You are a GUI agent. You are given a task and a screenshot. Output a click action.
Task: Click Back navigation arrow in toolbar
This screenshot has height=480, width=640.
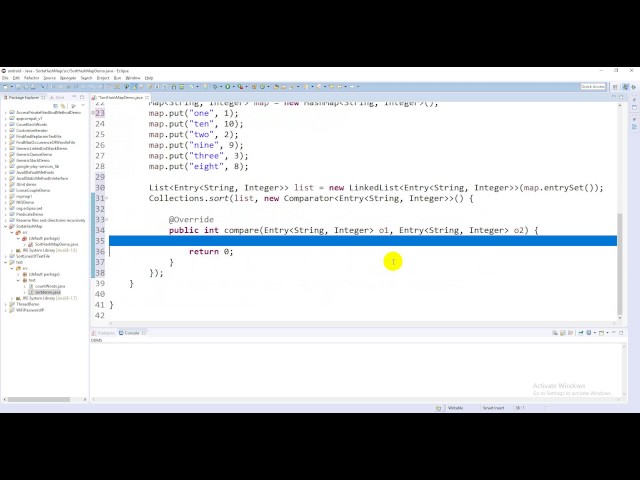[x=339, y=87]
